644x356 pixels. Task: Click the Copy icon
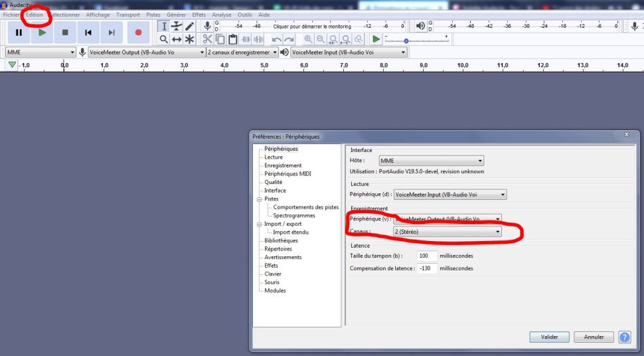(220, 39)
